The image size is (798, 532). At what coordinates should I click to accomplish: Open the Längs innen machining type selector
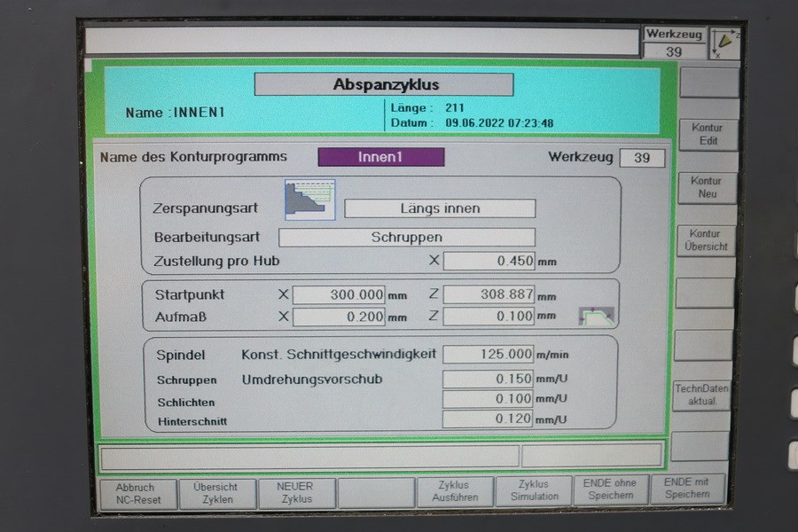[440, 208]
